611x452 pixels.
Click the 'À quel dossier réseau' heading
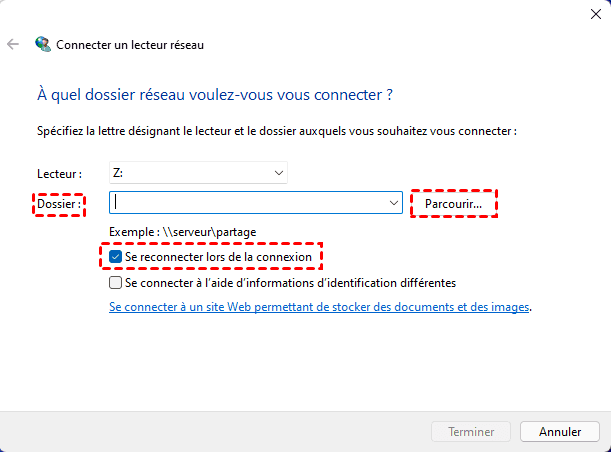click(214, 96)
